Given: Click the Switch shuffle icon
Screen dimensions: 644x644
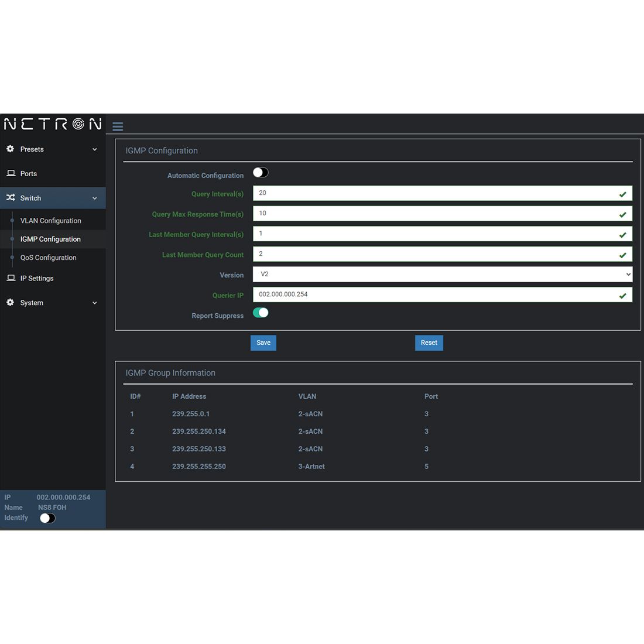Looking at the screenshot, I should [x=11, y=198].
